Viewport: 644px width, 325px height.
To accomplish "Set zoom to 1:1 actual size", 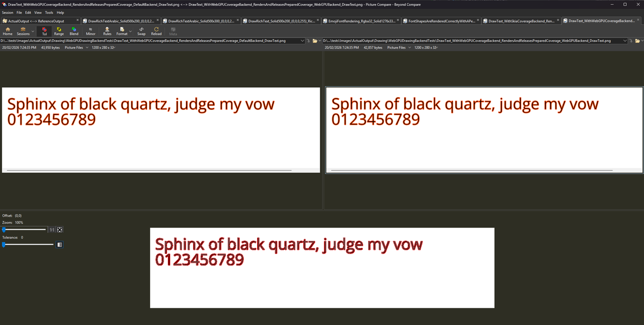I will (52, 230).
